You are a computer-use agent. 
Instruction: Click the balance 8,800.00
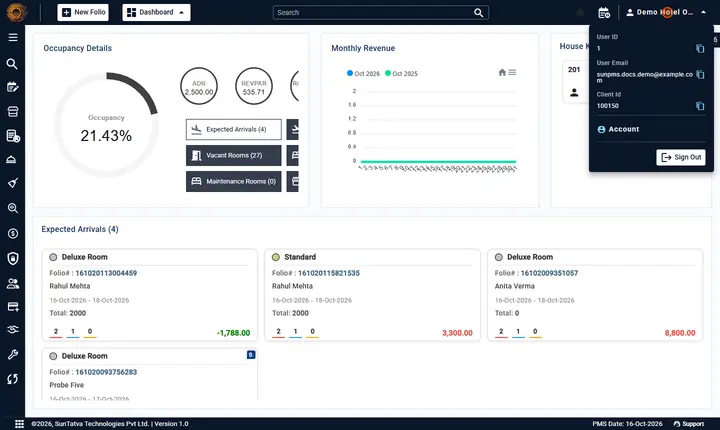(680, 333)
